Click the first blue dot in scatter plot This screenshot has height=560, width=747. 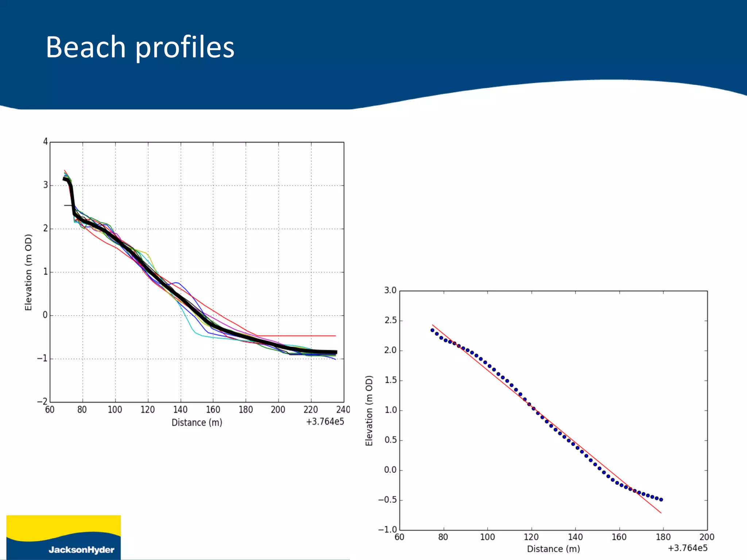(x=432, y=330)
